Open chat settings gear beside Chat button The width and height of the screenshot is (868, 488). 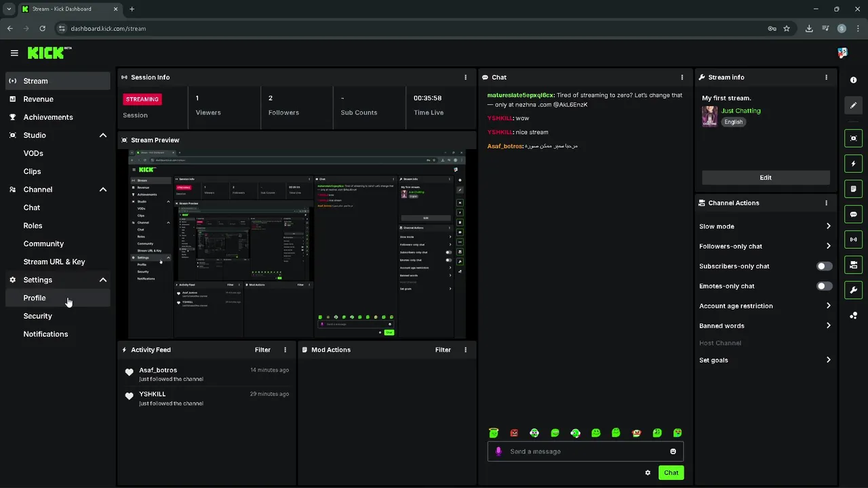648,472
